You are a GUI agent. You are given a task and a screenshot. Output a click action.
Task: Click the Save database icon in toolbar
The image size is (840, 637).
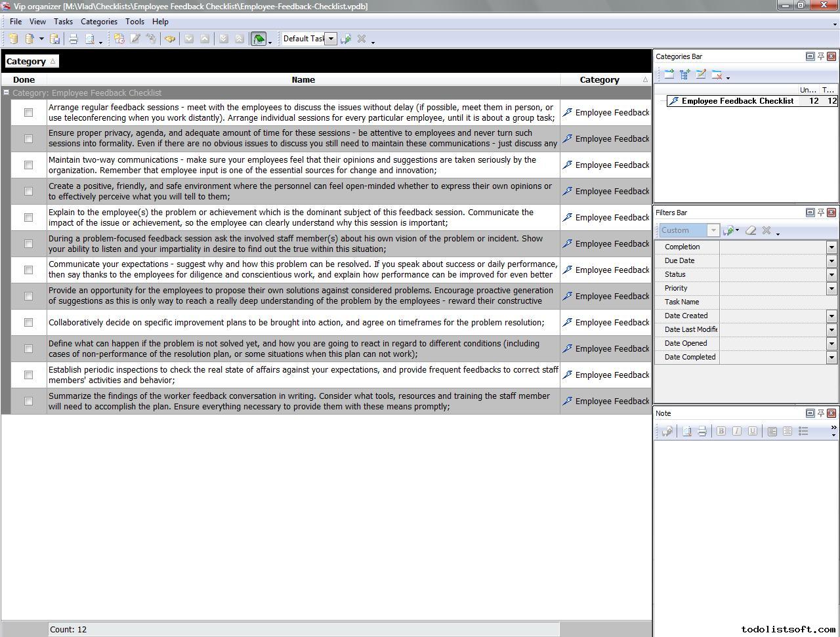click(55, 39)
